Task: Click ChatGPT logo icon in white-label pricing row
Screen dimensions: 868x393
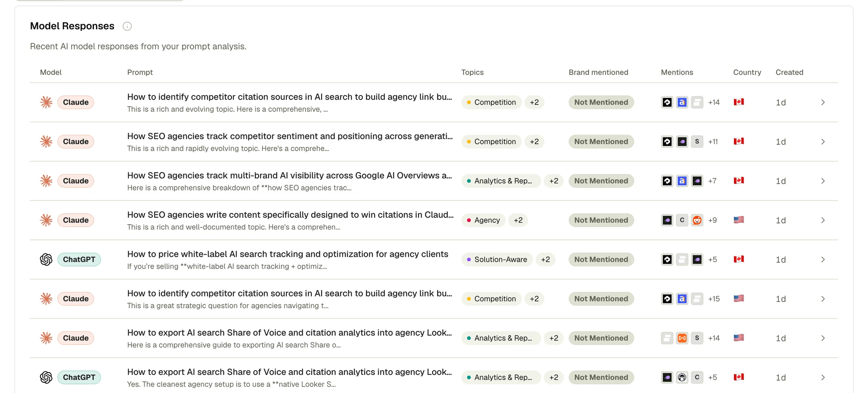Action: coord(46,260)
